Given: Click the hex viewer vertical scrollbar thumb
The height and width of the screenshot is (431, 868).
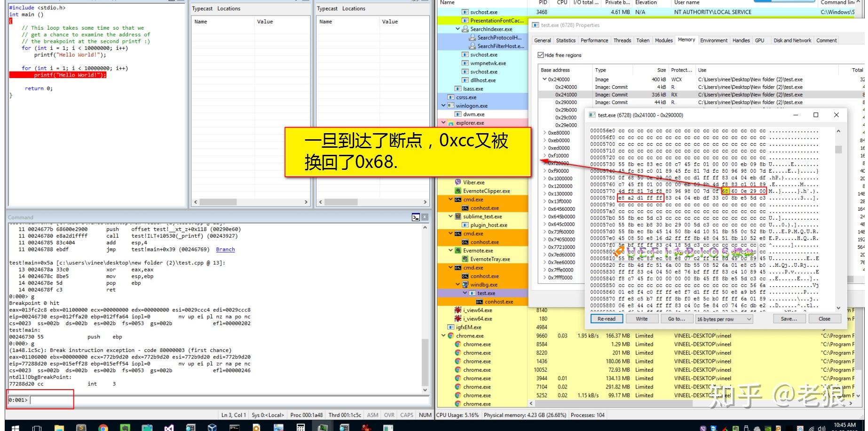Looking at the screenshot, I should (x=838, y=150).
